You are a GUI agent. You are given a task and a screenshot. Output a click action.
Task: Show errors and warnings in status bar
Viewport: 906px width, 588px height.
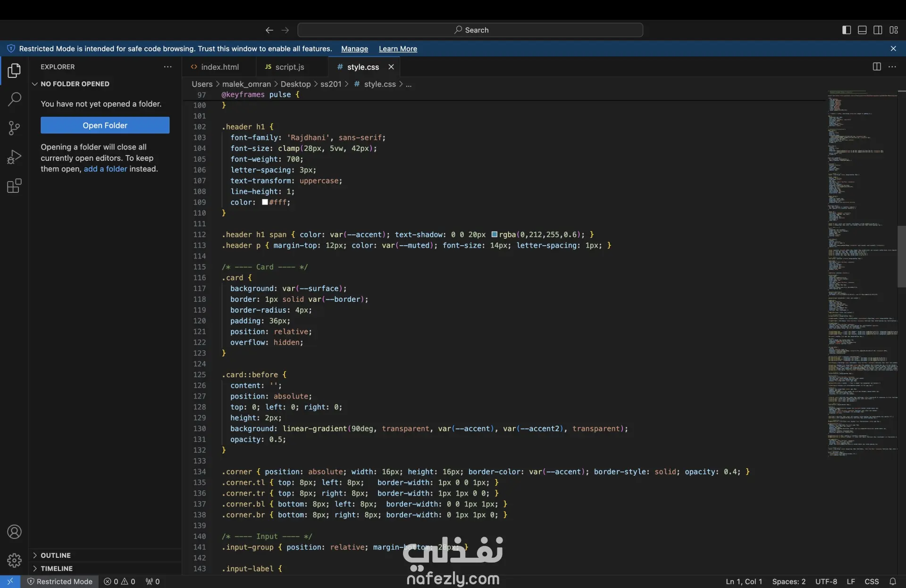click(x=119, y=581)
